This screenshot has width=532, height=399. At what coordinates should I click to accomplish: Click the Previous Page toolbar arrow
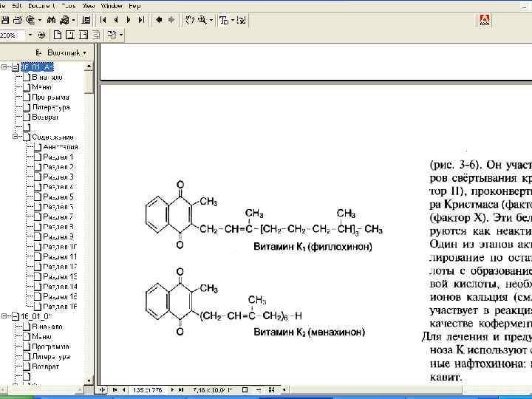(x=116, y=20)
